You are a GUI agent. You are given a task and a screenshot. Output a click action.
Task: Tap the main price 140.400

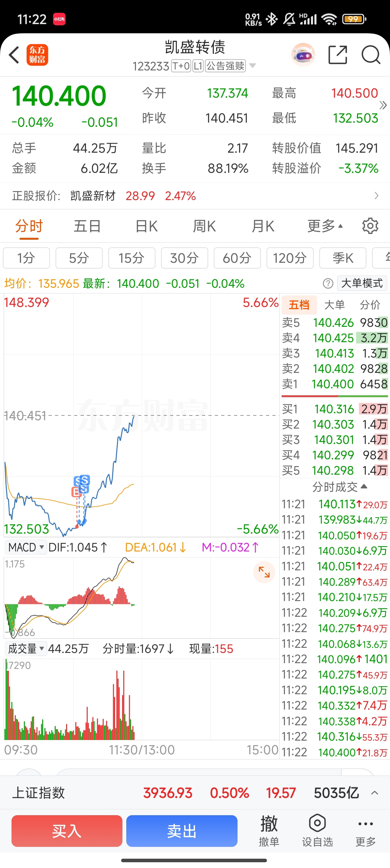(59, 96)
